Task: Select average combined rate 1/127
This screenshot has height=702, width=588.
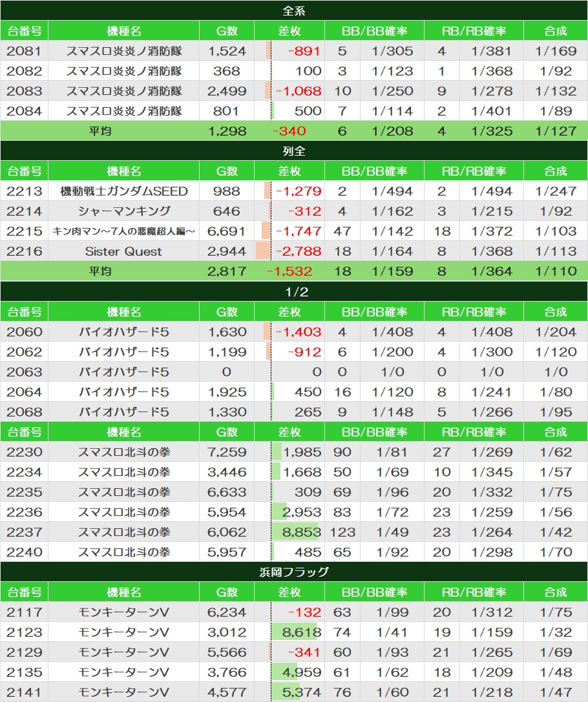Action: click(x=556, y=131)
